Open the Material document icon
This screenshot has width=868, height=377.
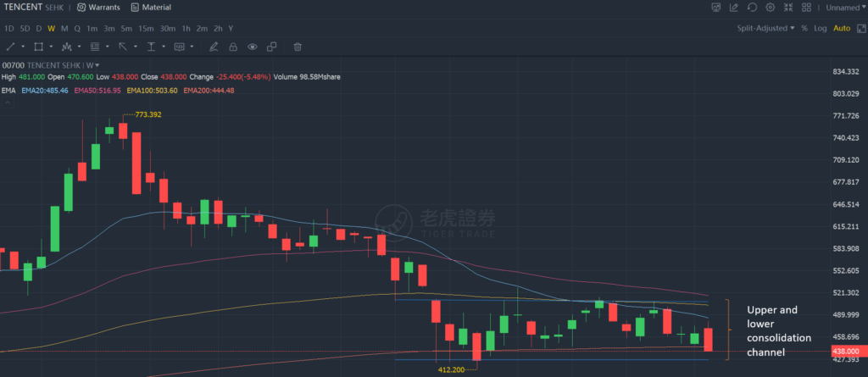pyautogui.click(x=151, y=7)
